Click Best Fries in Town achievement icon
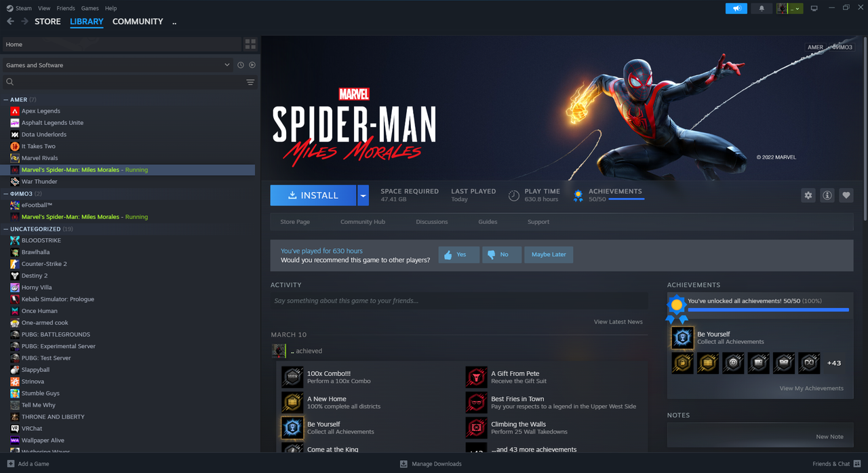 tap(477, 402)
